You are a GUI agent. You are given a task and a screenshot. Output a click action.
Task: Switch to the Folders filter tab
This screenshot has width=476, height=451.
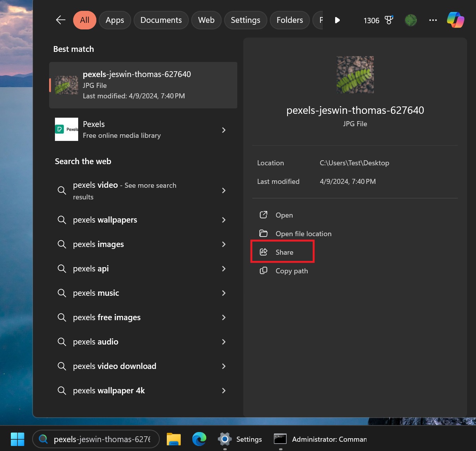click(x=290, y=20)
